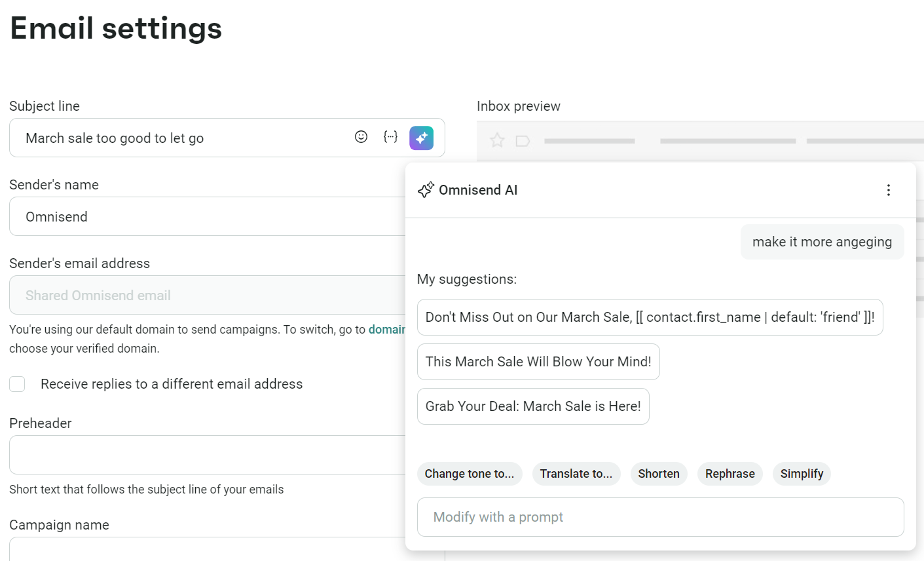The height and width of the screenshot is (561, 924).
Task: Click the "Modify with a prompt" field
Action: pos(660,517)
